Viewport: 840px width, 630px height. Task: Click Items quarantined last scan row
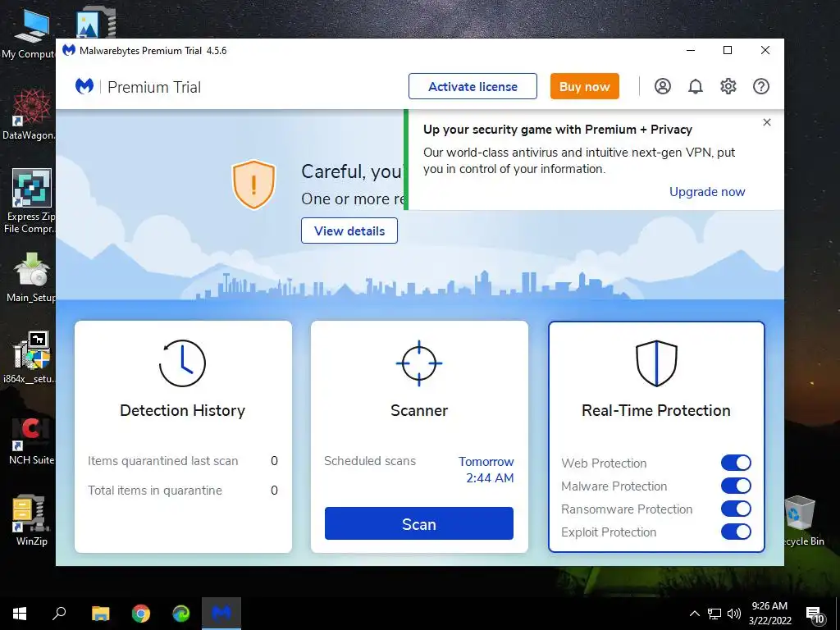[183, 461]
